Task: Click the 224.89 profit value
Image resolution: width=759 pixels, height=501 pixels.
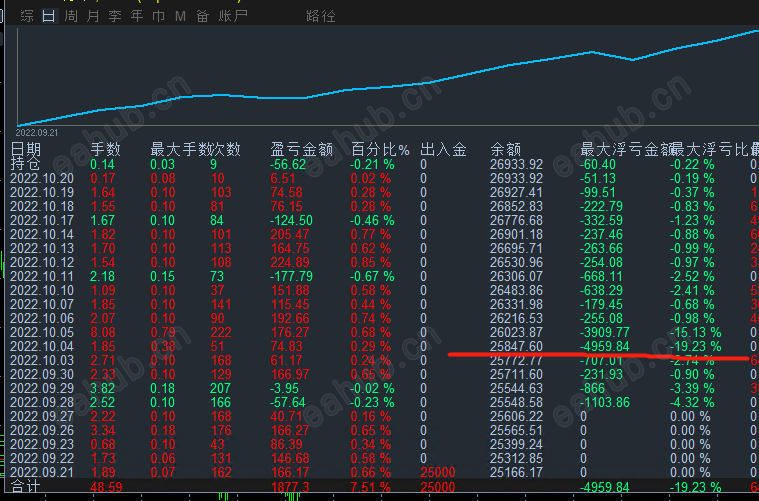Action: (x=289, y=262)
